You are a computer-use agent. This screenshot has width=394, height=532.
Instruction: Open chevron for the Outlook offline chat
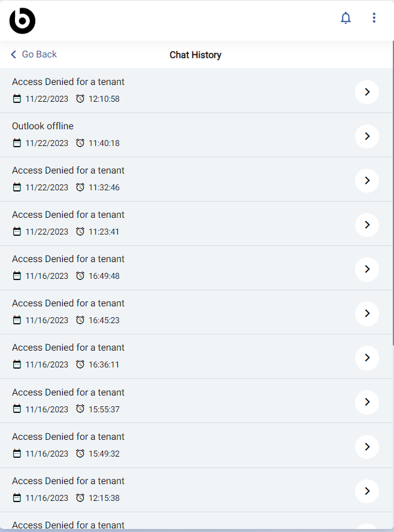click(x=367, y=136)
